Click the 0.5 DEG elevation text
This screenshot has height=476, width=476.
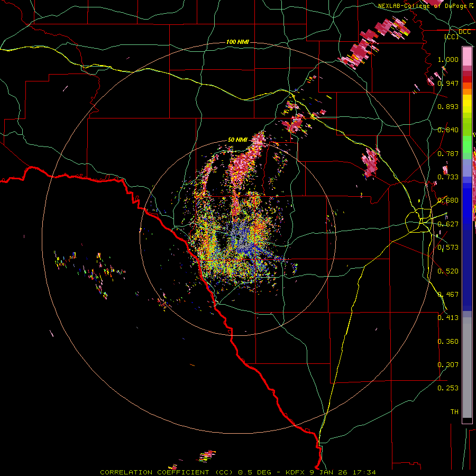coord(254,472)
